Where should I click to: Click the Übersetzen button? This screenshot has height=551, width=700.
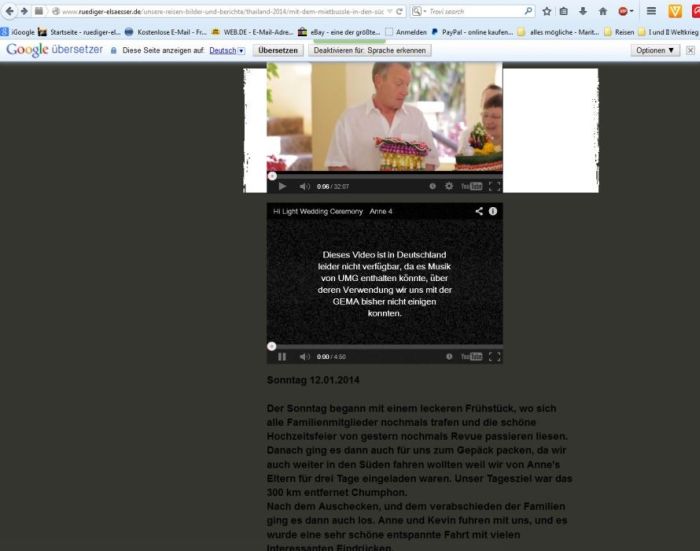[x=278, y=50]
